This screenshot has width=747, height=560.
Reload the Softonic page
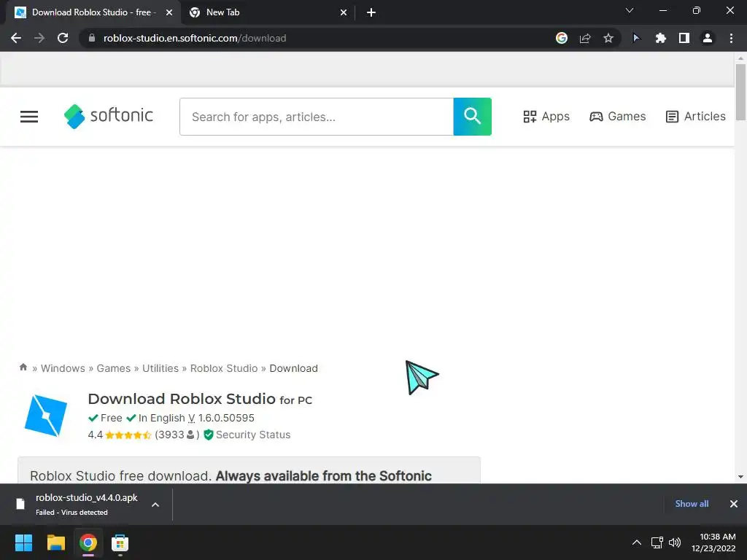click(x=63, y=38)
